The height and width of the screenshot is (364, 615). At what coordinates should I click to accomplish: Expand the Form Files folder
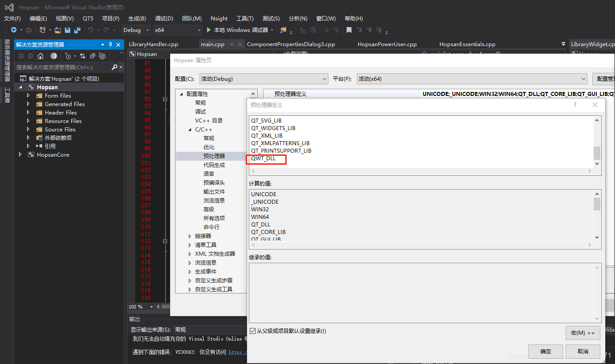pos(28,95)
